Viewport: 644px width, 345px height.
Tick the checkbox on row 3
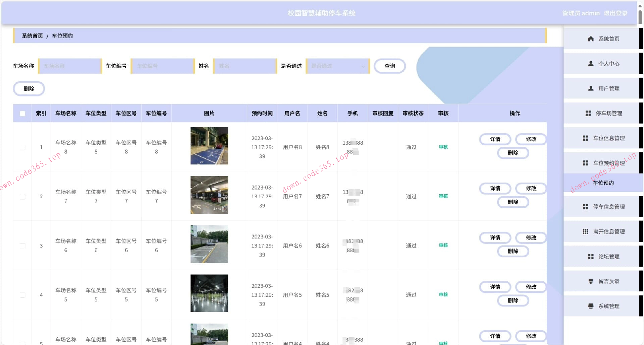click(x=22, y=246)
